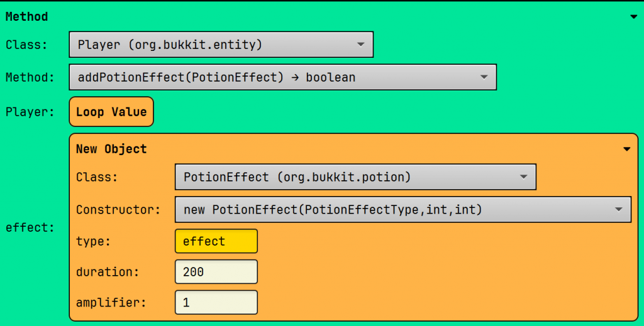The width and height of the screenshot is (644, 326).
Task: Open the Player (org.bukkit.entity) class dropdown
Action: (x=221, y=45)
